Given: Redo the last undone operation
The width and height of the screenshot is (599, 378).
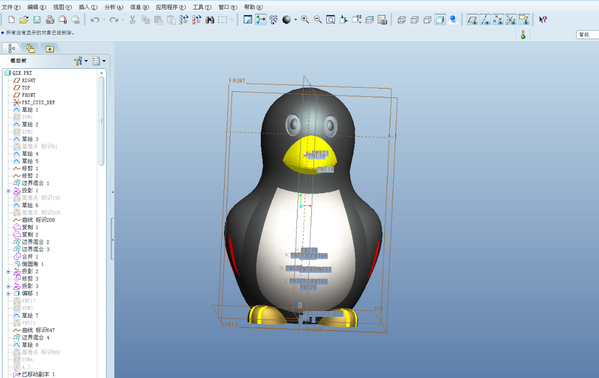Looking at the screenshot, I should (x=113, y=19).
